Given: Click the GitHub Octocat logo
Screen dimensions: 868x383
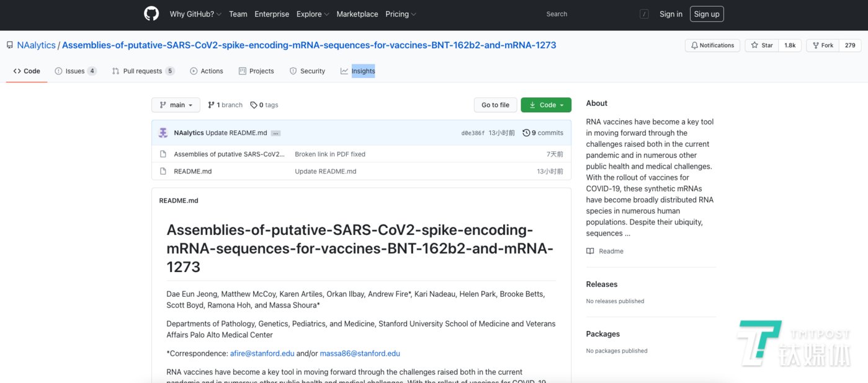Looking at the screenshot, I should point(151,14).
